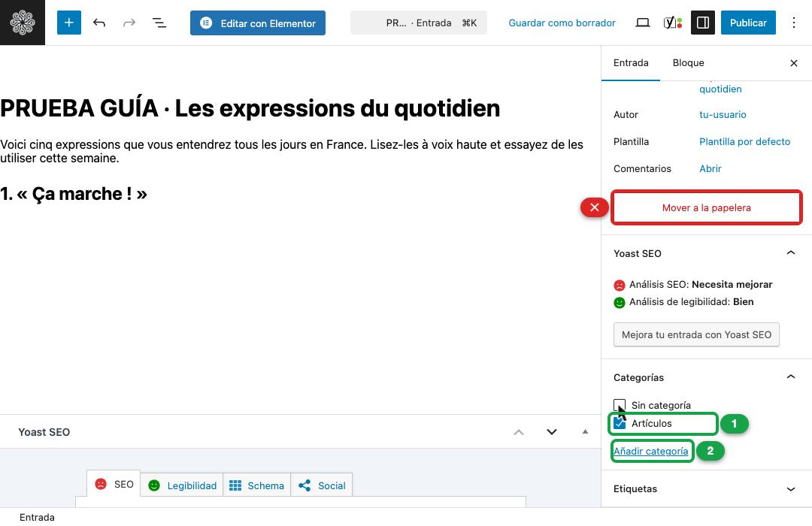Image resolution: width=812 pixels, height=526 pixels.
Task: Open the Schema tab
Action: pos(257,485)
